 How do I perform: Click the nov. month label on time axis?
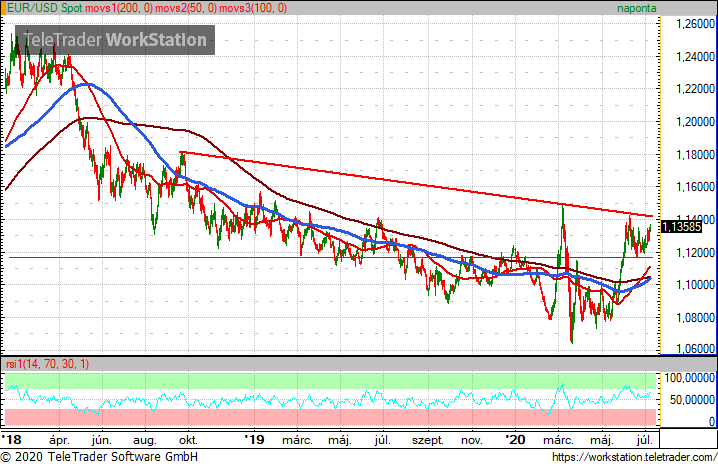(x=472, y=441)
